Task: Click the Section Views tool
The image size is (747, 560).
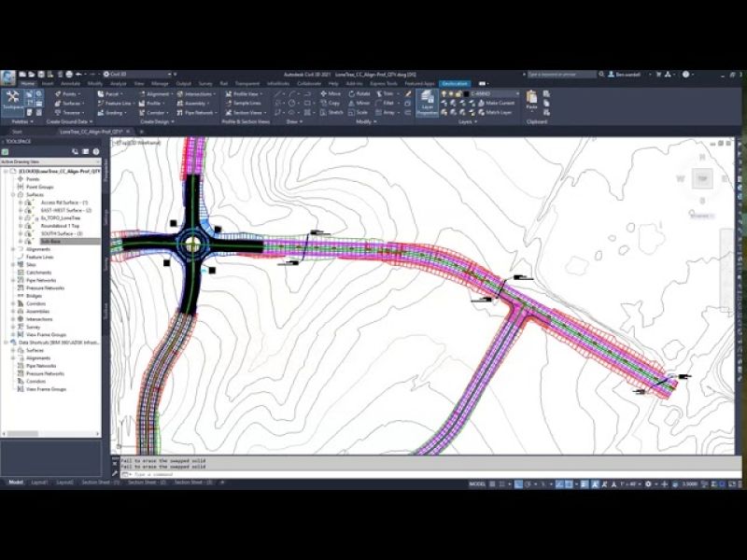Action: tap(245, 113)
